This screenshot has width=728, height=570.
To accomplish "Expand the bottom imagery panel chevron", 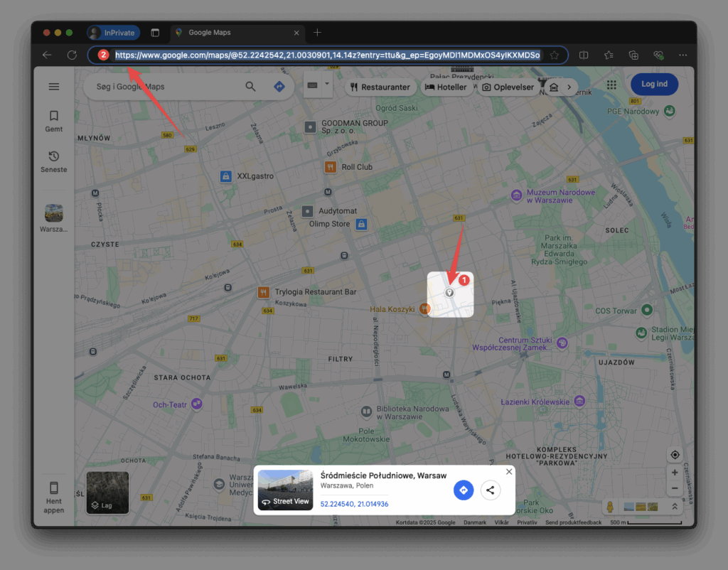I will pos(675,507).
